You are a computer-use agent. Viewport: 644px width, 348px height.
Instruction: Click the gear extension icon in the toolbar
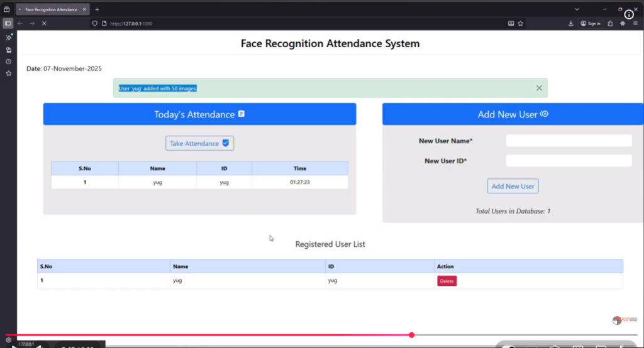tap(623, 23)
